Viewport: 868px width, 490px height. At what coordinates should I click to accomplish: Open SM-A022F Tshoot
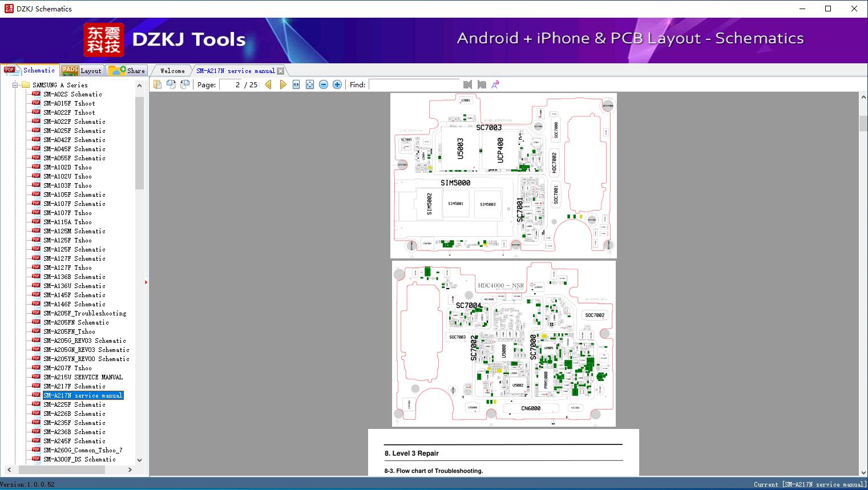tap(69, 112)
